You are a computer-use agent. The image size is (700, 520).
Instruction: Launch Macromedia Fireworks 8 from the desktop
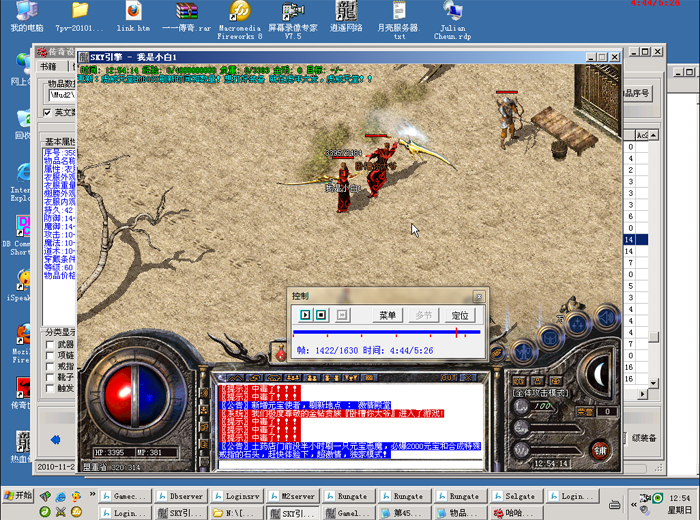pos(240,20)
